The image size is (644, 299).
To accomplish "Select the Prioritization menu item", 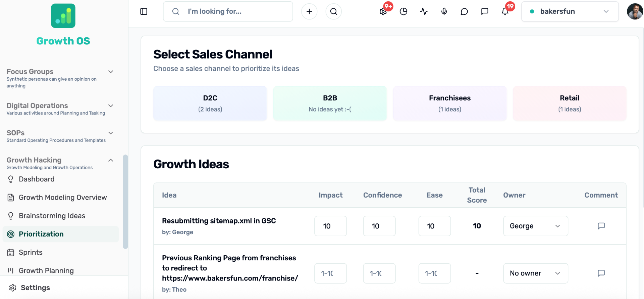I will click(61, 234).
